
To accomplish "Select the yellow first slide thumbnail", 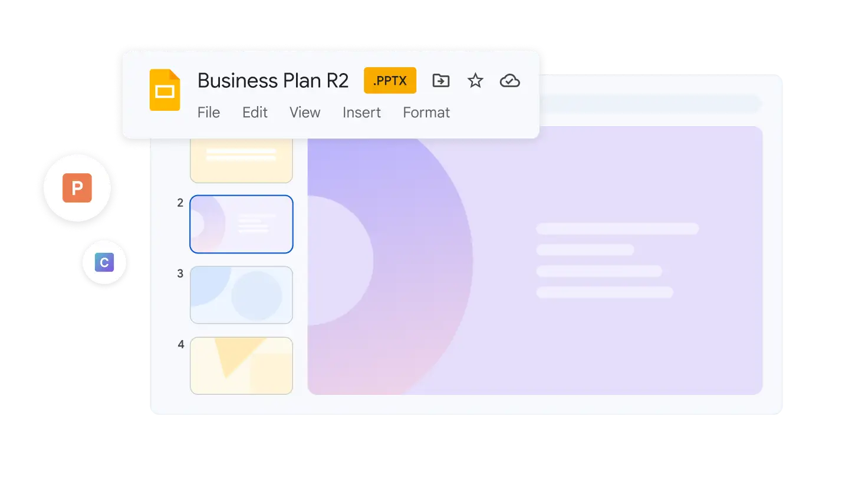I will [x=241, y=160].
